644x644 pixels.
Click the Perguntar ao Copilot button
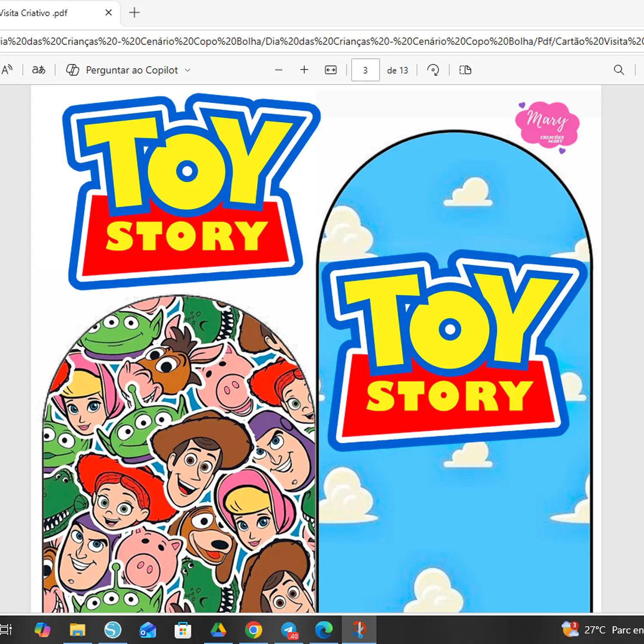tap(122, 70)
